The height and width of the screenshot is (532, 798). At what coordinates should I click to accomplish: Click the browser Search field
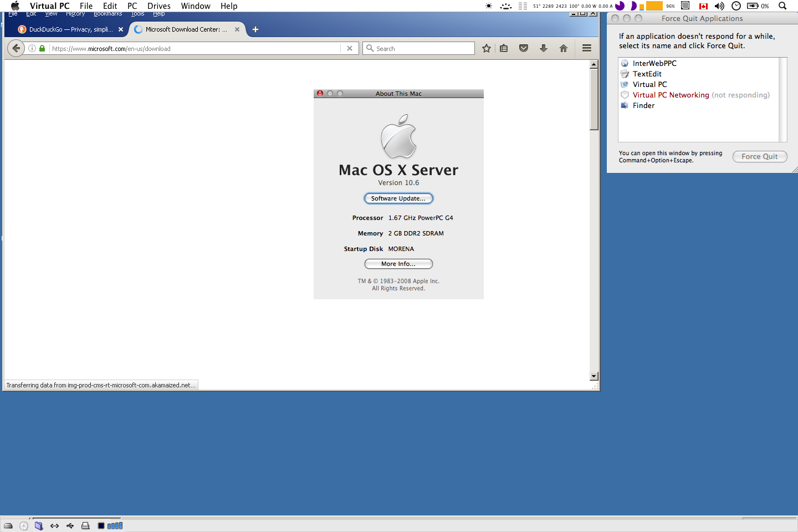point(419,48)
